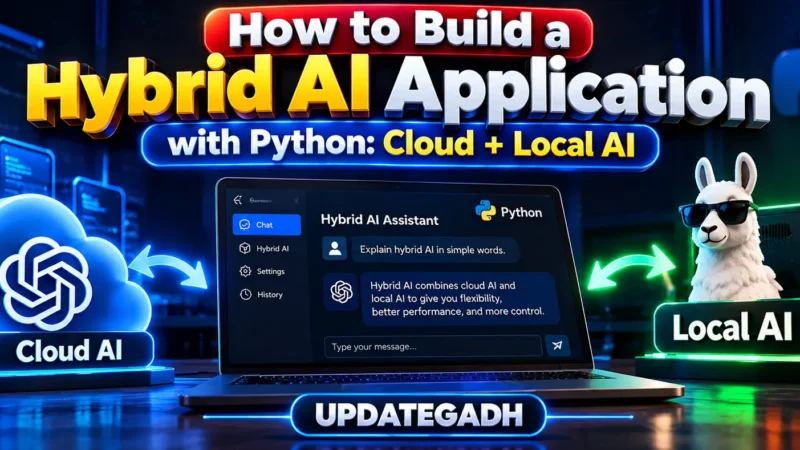Click the user avatar icon in chat
Image resolution: width=800 pixels, height=450 pixels.
pos(335,249)
